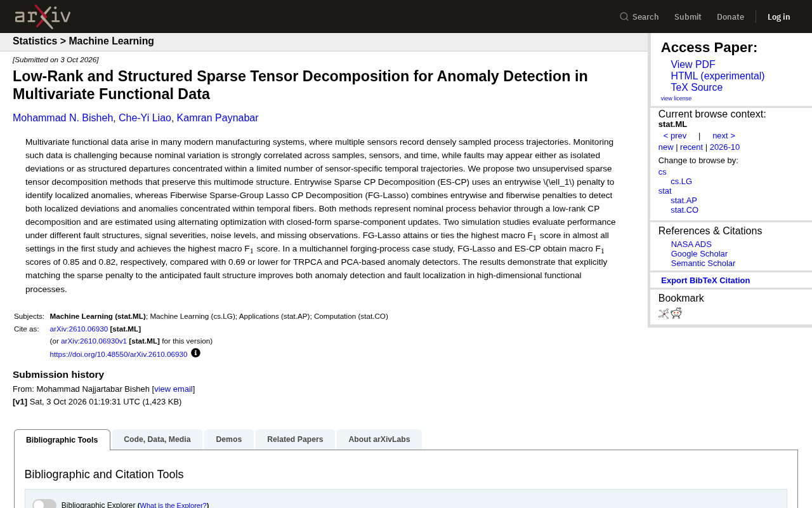Open the Code, Data, Media tab
Viewport: 812px width, 508px height.
[x=157, y=439]
